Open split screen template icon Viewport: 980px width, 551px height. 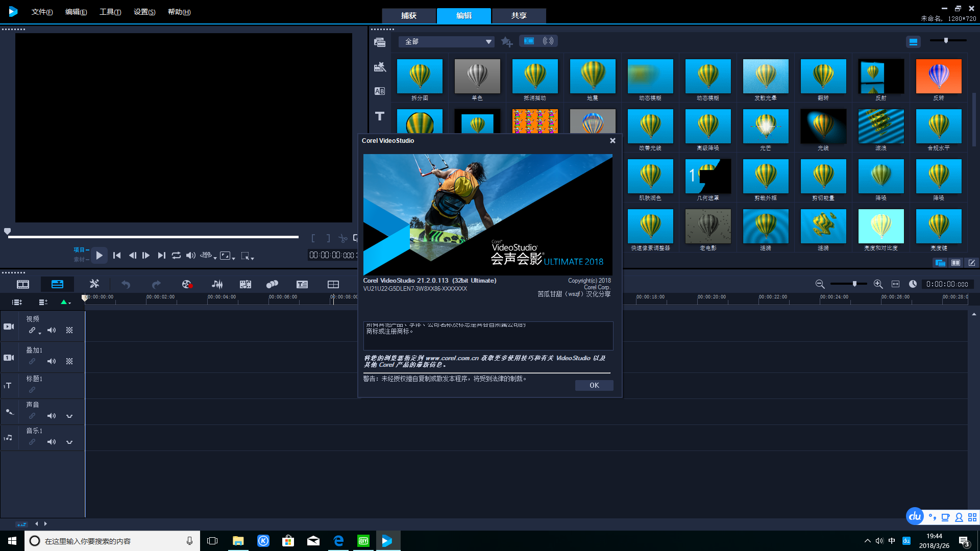coord(333,284)
